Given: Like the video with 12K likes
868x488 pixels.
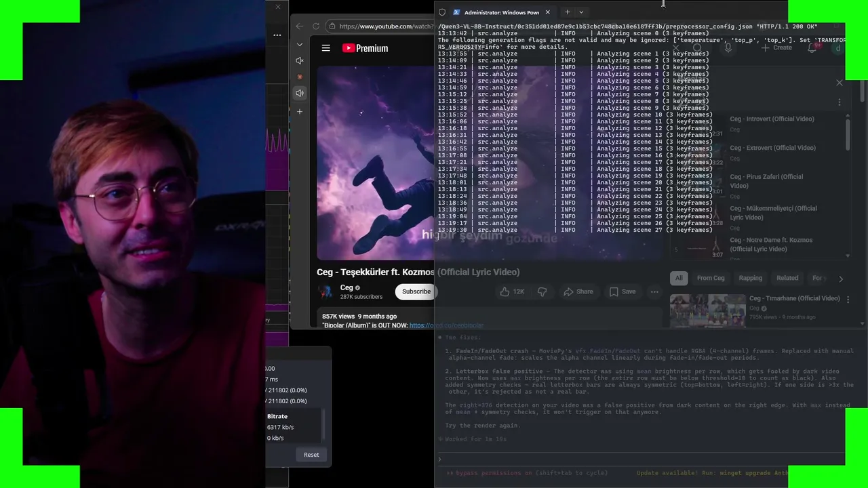Looking at the screenshot, I should click(x=512, y=291).
